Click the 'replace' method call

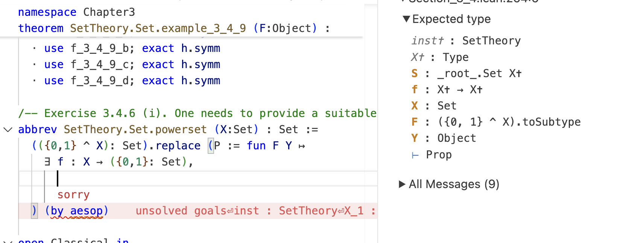(178, 146)
